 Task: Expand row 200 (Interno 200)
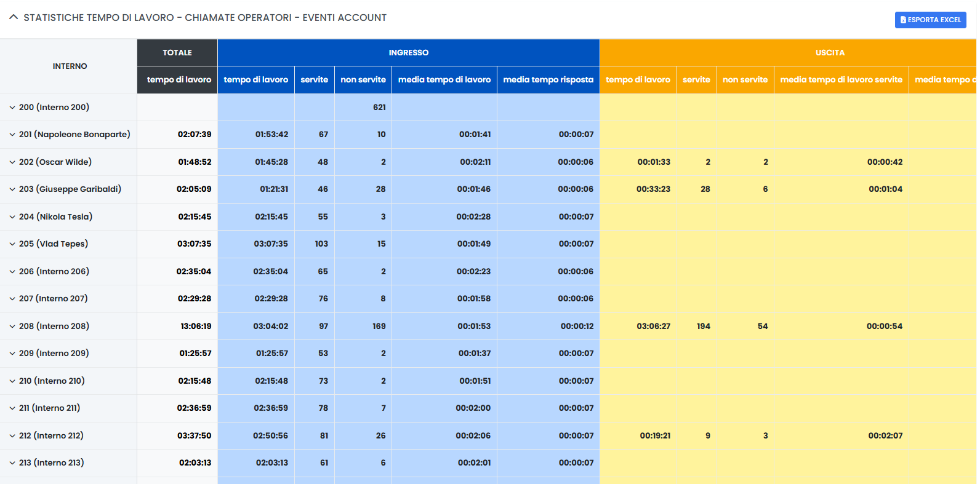pyautogui.click(x=12, y=108)
